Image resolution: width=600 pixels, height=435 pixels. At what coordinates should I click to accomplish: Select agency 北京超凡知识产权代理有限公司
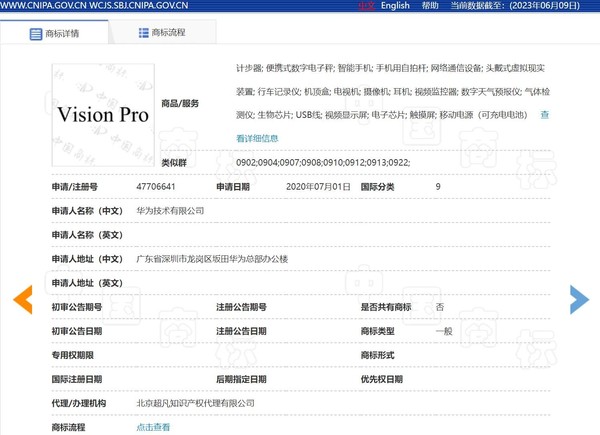(x=196, y=403)
